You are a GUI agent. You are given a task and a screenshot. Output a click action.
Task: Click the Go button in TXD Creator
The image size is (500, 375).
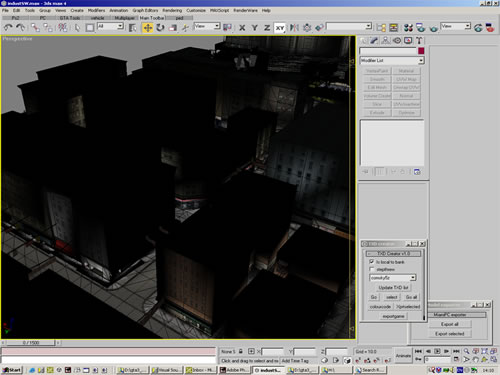click(x=374, y=297)
